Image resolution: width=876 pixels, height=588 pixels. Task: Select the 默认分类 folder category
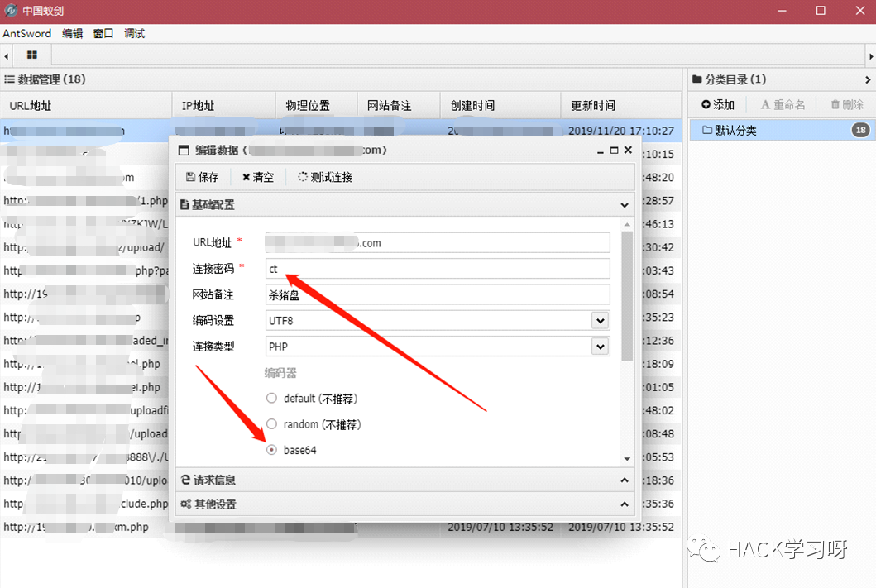click(782, 130)
